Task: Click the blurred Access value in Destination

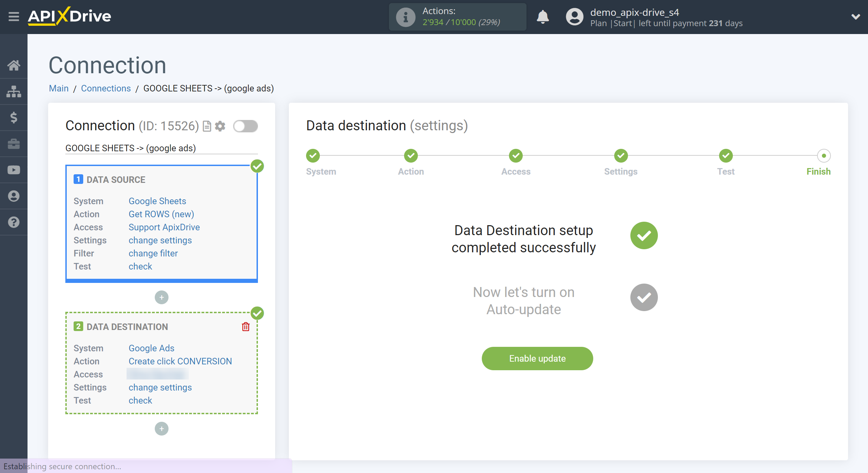Action: pos(158,374)
